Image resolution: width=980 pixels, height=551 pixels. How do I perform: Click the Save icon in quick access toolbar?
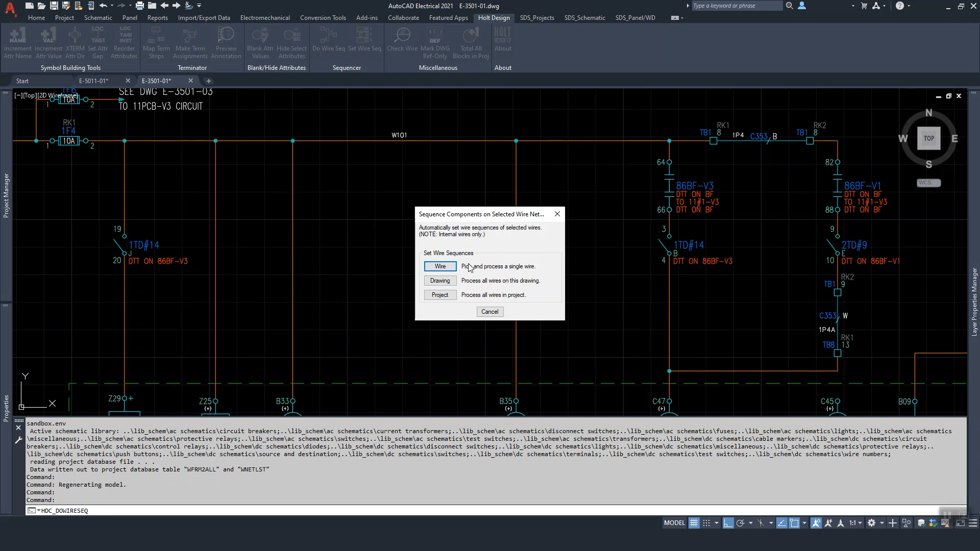click(54, 6)
